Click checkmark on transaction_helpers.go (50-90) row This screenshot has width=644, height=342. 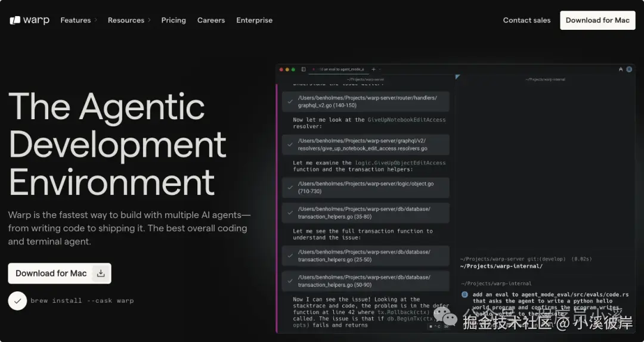pyautogui.click(x=290, y=281)
